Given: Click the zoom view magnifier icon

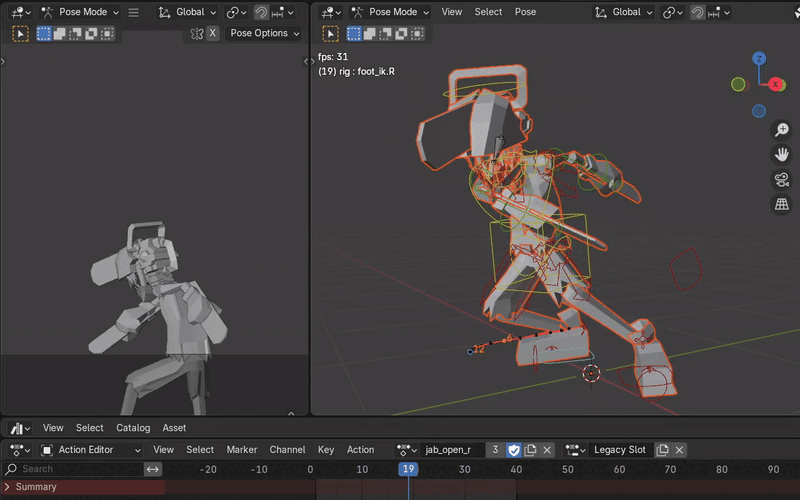Looking at the screenshot, I should tap(782, 131).
